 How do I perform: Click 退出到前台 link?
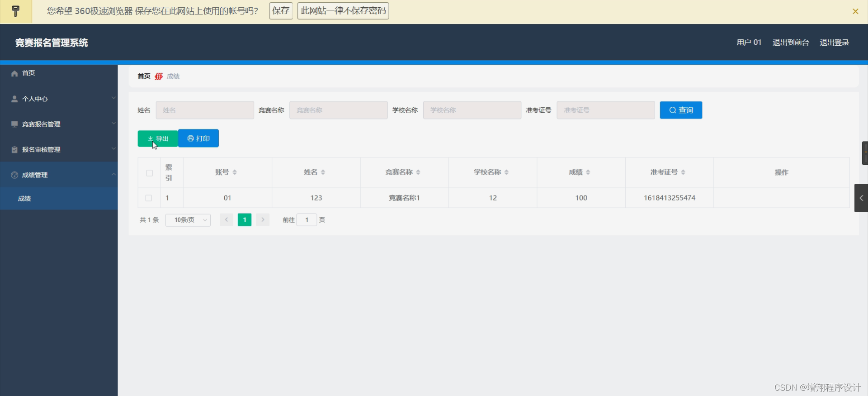click(791, 42)
